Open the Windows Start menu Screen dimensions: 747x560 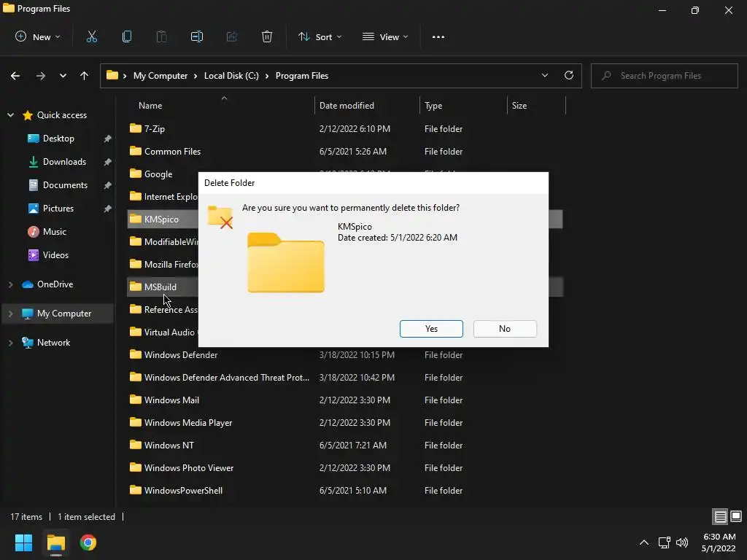point(23,542)
